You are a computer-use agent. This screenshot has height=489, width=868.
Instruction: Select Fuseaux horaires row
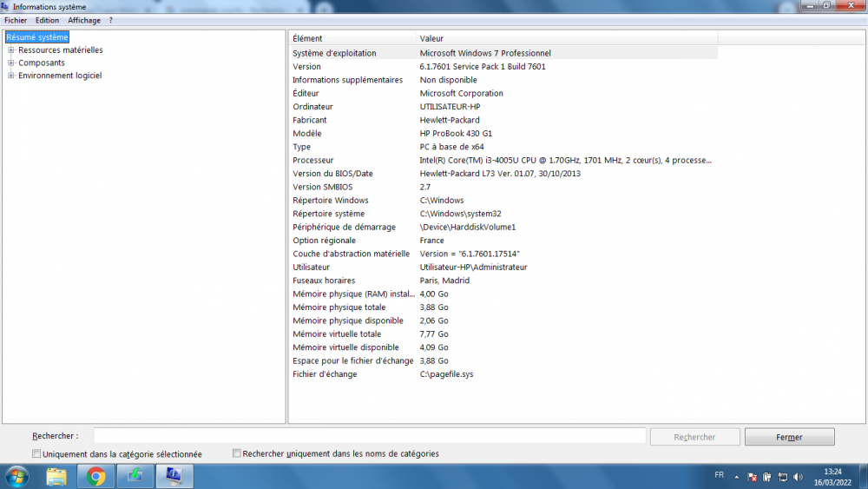coord(503,281)
